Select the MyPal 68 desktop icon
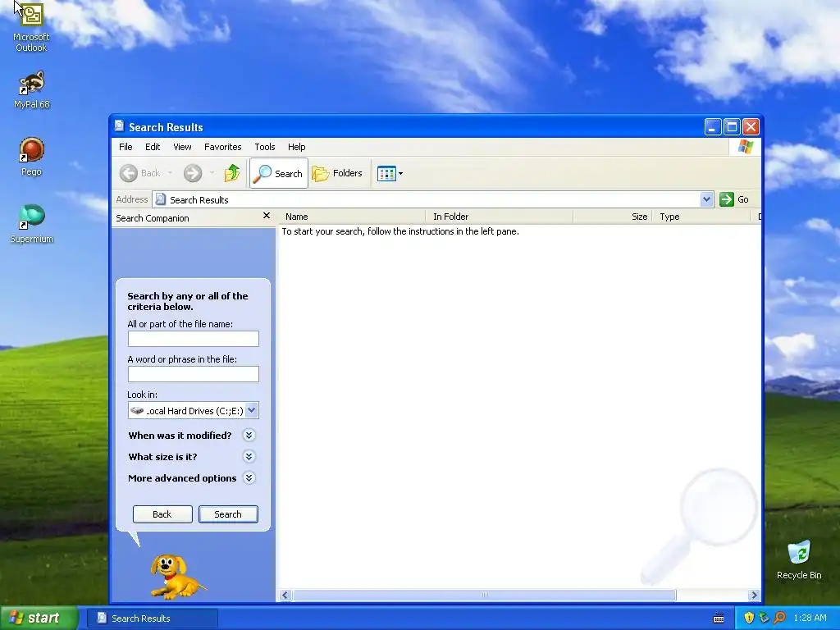This screenshot has height=630, width=840. click(x=32, y=89)
